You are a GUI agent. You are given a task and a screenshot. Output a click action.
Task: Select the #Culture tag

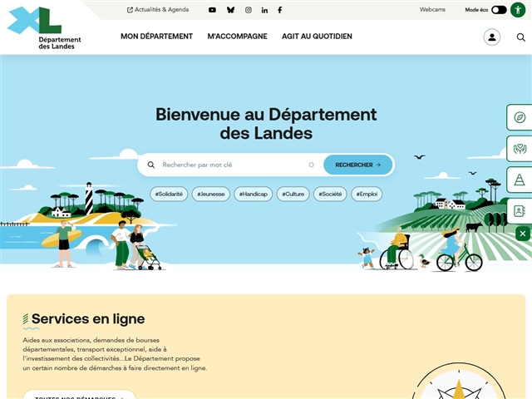(x=293, y=194)
